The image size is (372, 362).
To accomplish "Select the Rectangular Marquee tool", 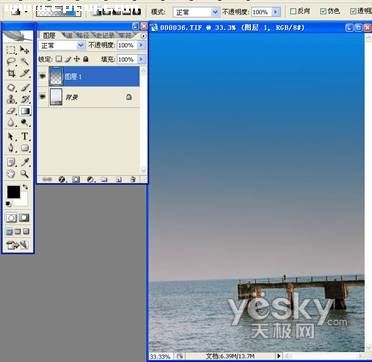I will [x=12, y=50].
